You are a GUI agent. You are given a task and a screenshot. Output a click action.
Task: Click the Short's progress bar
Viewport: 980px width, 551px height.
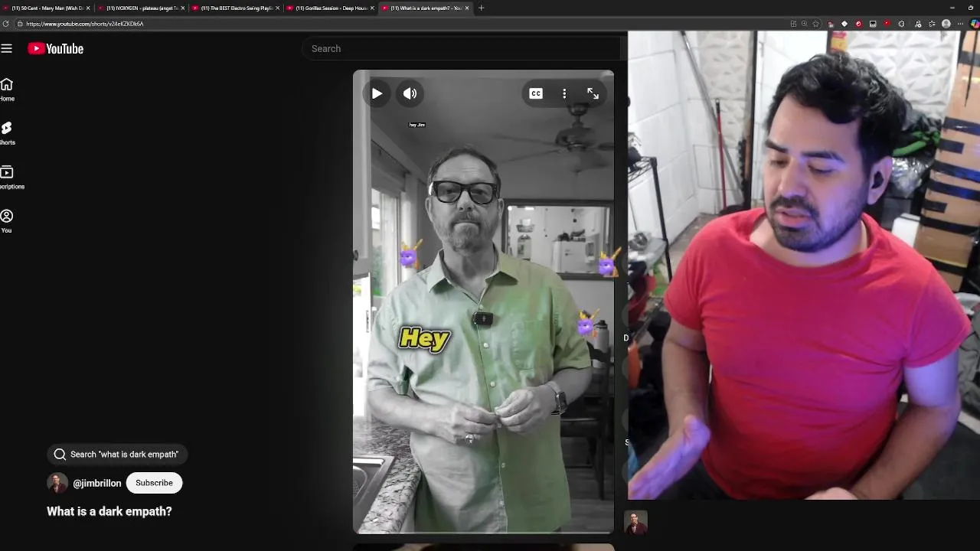point(483,531)
